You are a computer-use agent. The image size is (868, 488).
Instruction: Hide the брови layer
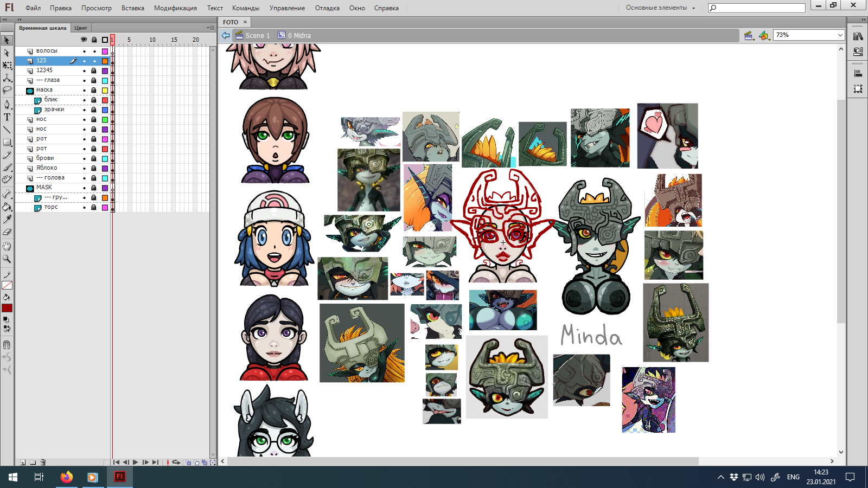pos(84,158)
